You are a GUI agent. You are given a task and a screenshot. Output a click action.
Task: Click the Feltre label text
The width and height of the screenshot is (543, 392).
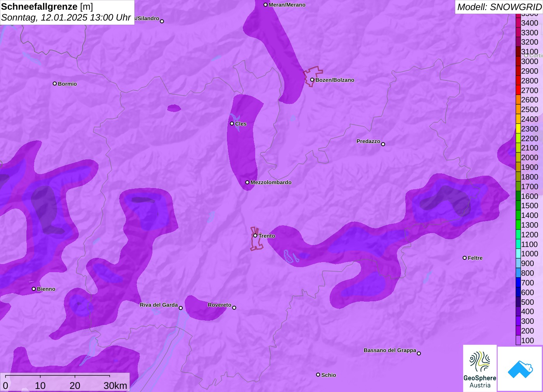click(x=475, y=258)
